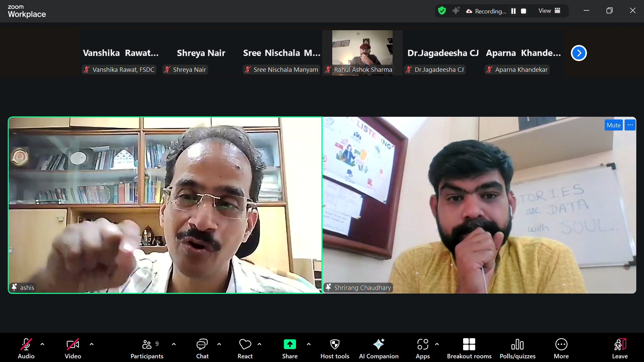Open the View layout menu
This screenshot has width=644, height=362.
click(x=549, y=11)
